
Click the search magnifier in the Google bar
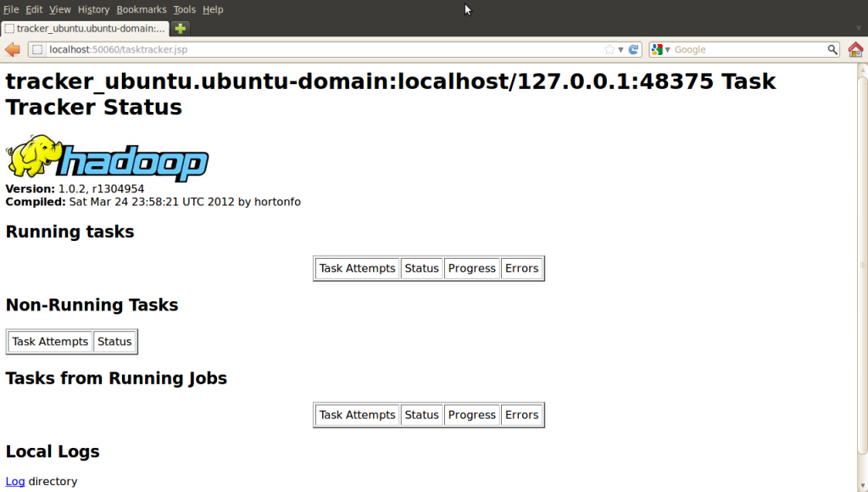[x=833, y=49]
